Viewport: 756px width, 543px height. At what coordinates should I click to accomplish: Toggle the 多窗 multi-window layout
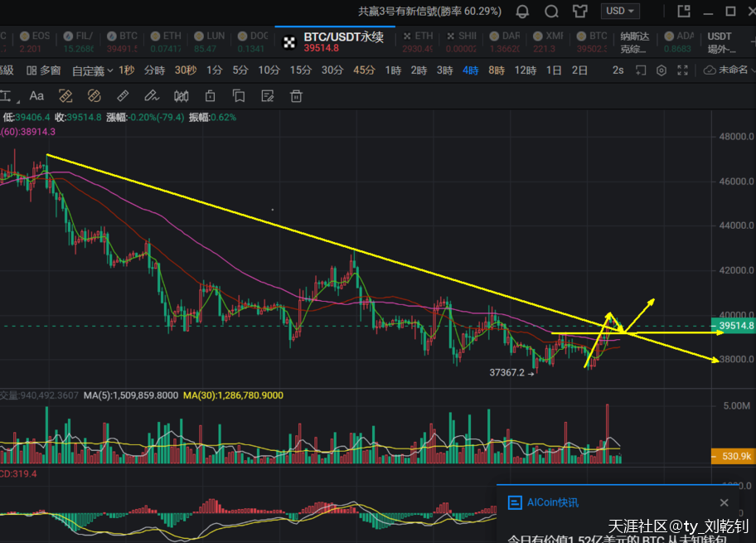[x=44, y=70]
